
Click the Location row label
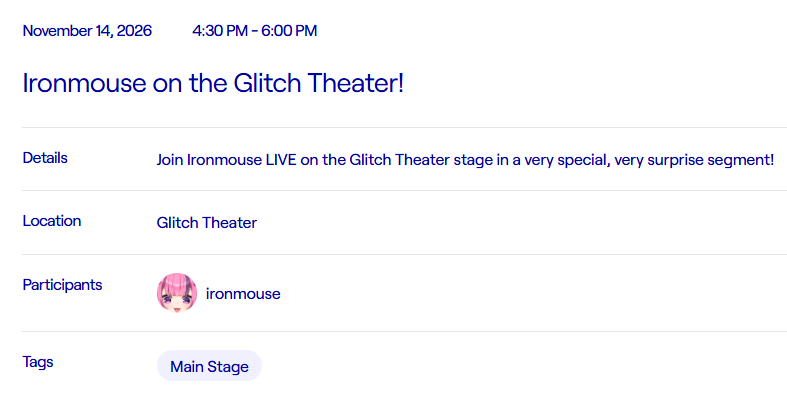point(52,221)
